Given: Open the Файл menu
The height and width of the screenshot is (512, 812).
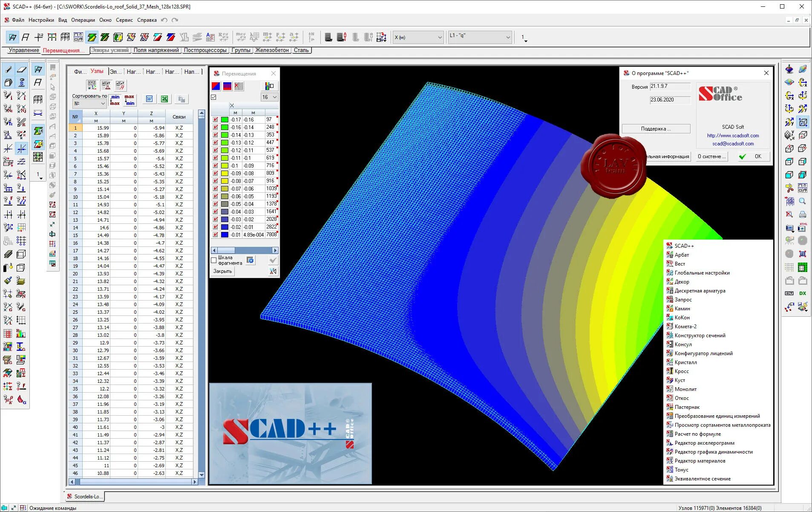Looking at the screenshot, I should (x=18, y=20).
